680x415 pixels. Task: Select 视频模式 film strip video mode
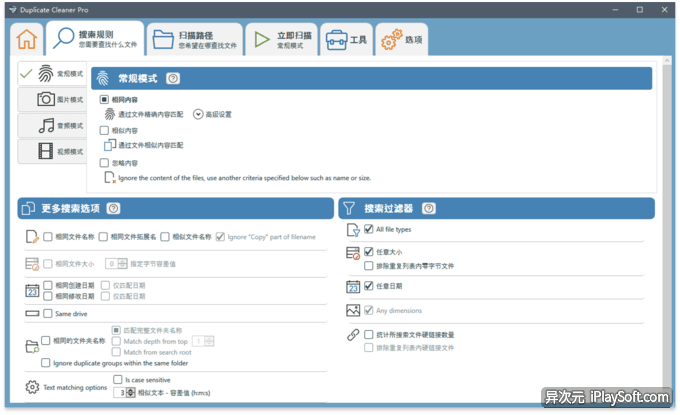(x=52, y=151)
